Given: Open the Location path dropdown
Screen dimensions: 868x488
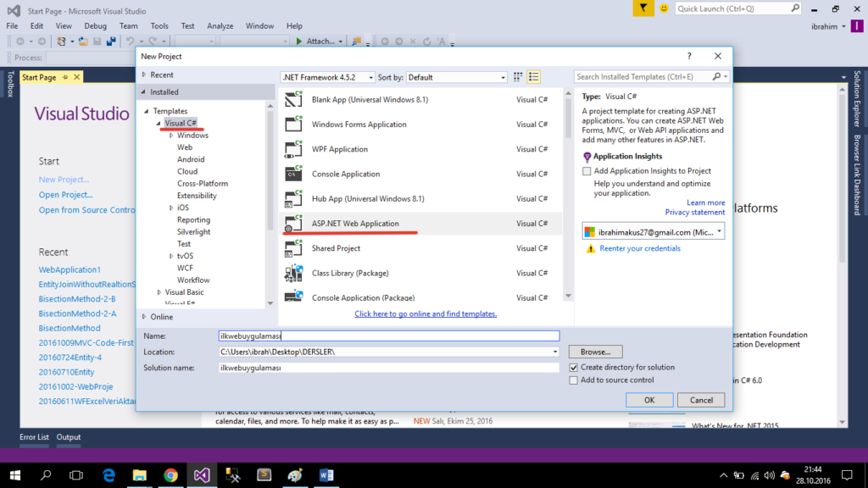Looking at the screenshot, I should click(554, 352).
